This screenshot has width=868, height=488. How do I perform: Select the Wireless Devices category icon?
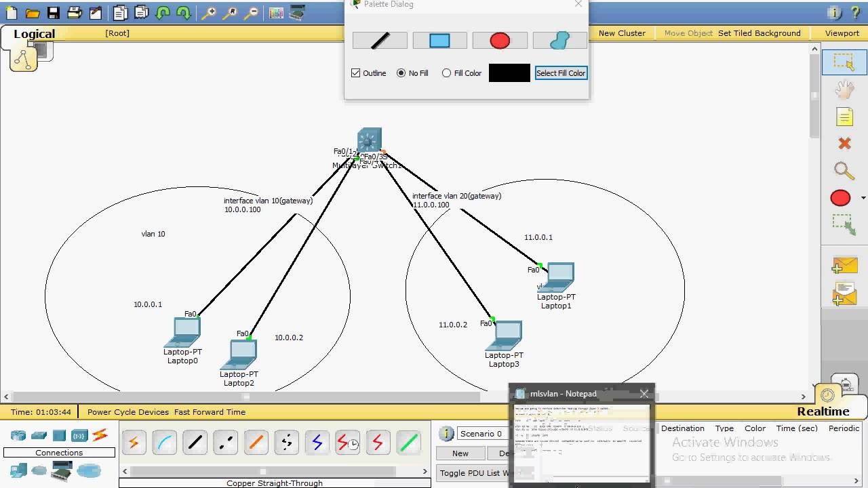(x=79, y=436)
